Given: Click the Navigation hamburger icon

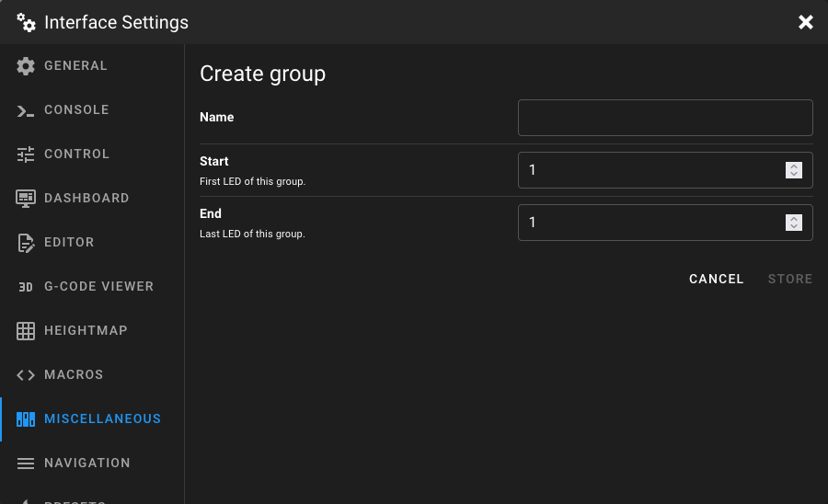Looking at the screenshot, I should coord(26,464).
